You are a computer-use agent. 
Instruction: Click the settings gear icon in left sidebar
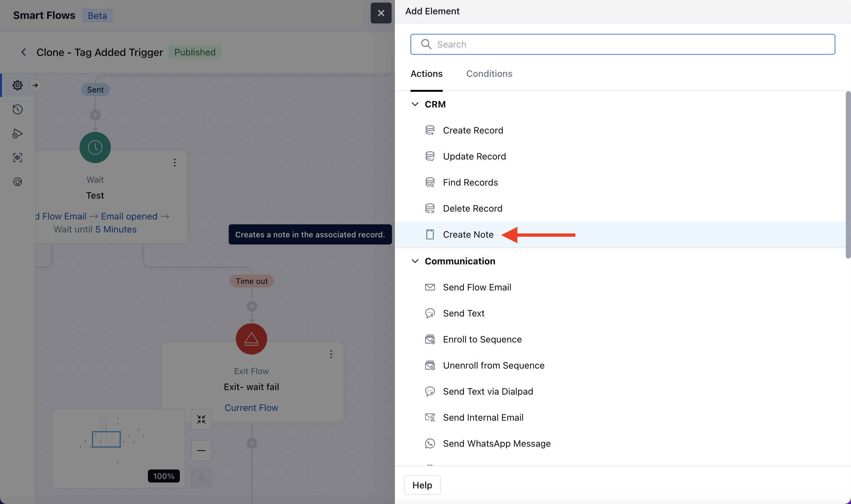pos(18,85)
